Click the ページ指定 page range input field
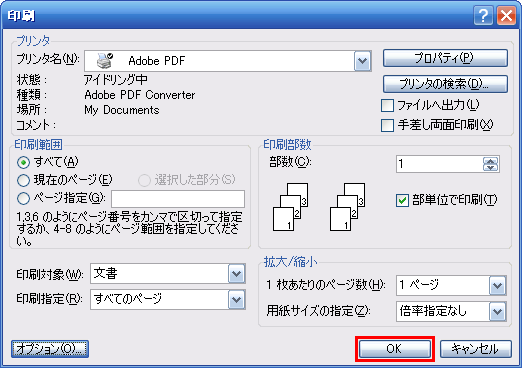The width and height of the screenshot is (522, 368). tap(178, 199)
